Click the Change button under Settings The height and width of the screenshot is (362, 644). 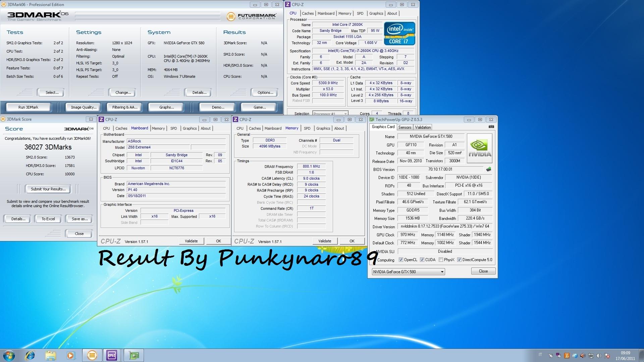(x=123, y=93)
